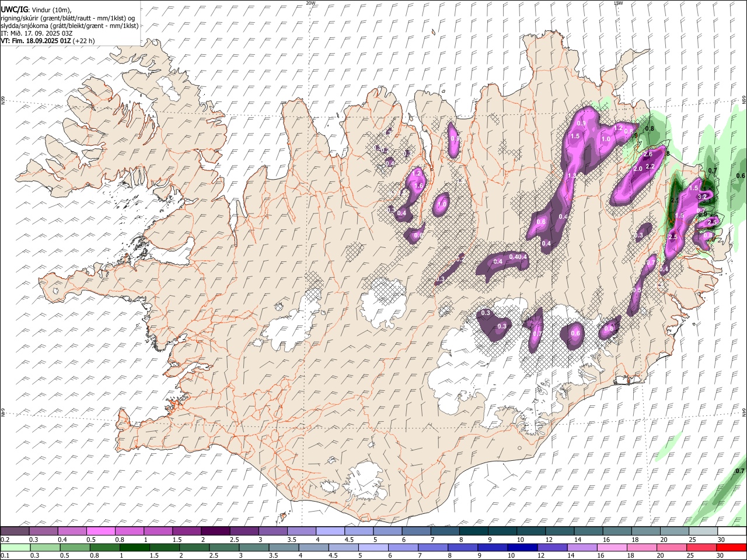Pick the orchid 0.4 swatch in snow legend
Viewport: 747px width, 560px height.
pos(72,531)
